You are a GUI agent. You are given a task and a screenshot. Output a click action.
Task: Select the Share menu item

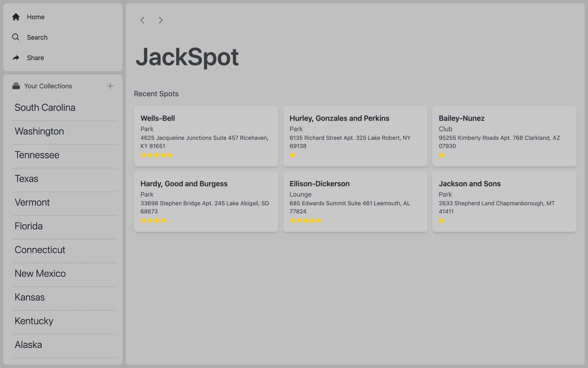pyautogui.click(x=35, y=58)
